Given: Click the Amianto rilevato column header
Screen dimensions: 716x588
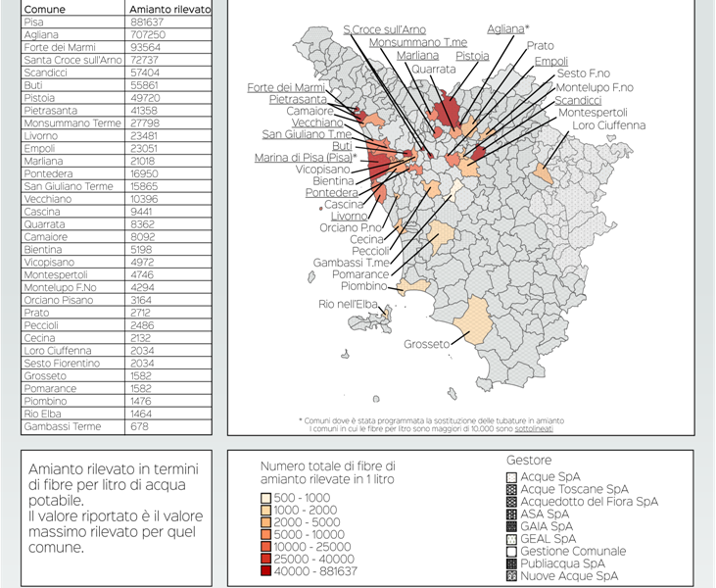Looking at the screenshot, I should tap(168, 8).
